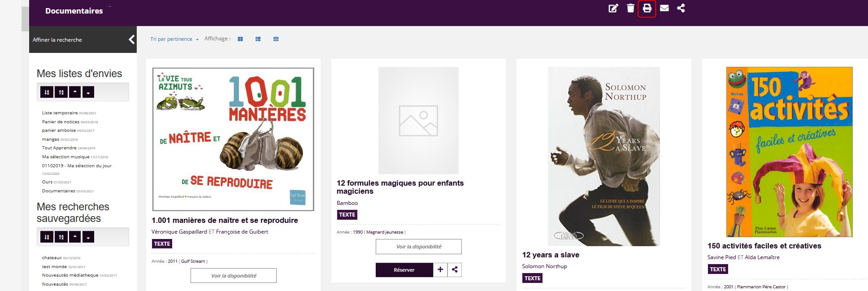Click the edit list pencil icon

point(613,8)
